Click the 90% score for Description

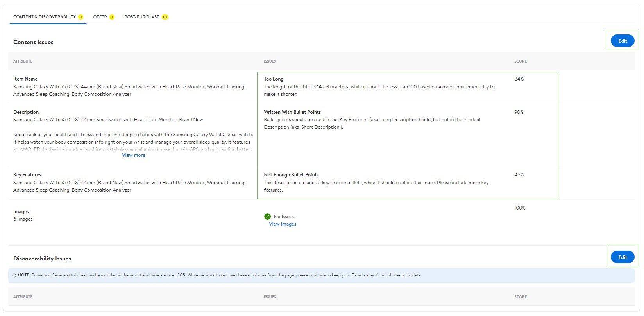click(x=519, y=112)
